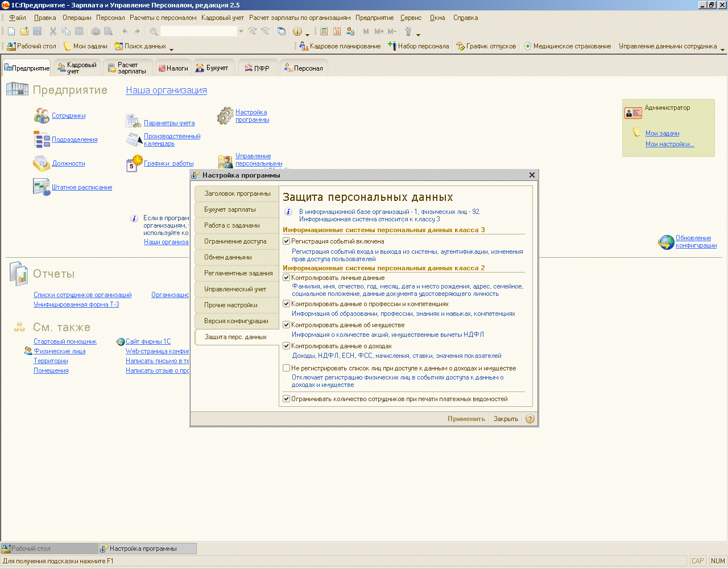Expand overflow arrow after Управление данными сотрудника

tap(722, 49)
